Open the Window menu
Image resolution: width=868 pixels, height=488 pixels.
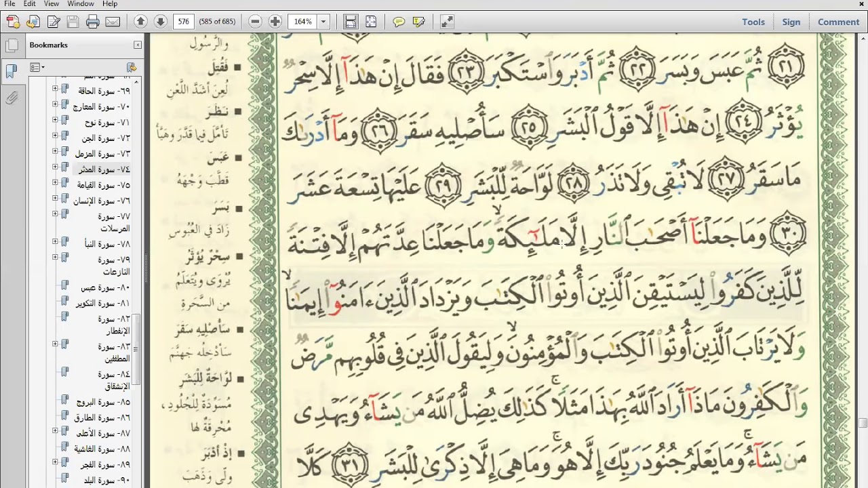pyautogui.click(x=81, y=4)
